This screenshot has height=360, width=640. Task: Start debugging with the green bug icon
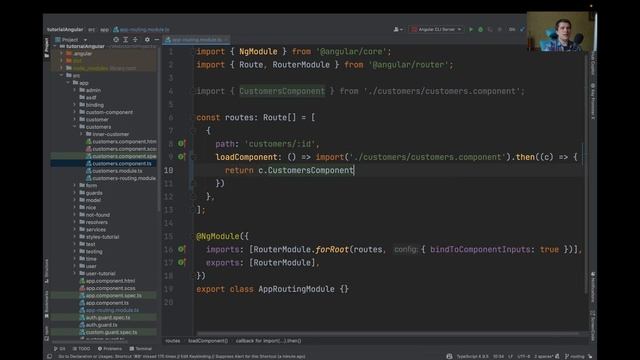480,29
